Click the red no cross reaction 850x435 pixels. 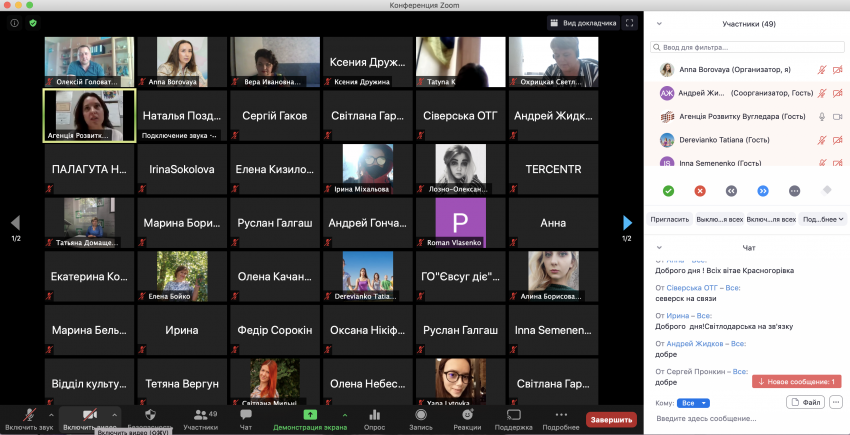click(700, 190)
